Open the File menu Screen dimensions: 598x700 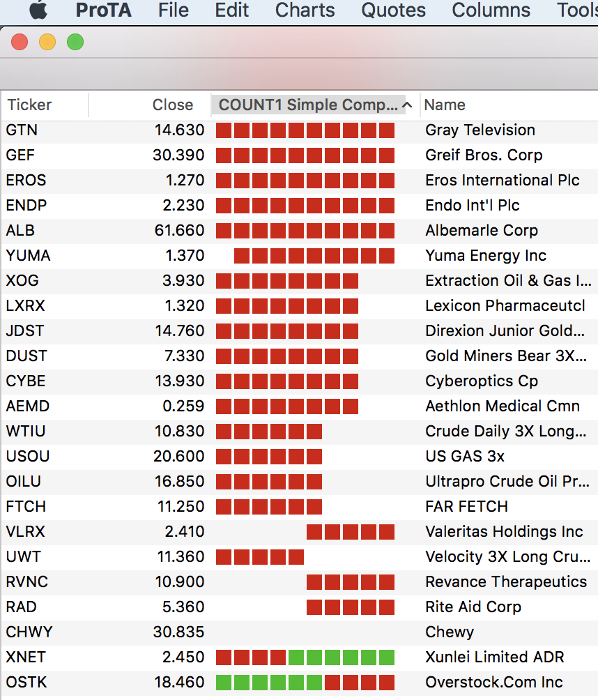(x=173, y=10)
